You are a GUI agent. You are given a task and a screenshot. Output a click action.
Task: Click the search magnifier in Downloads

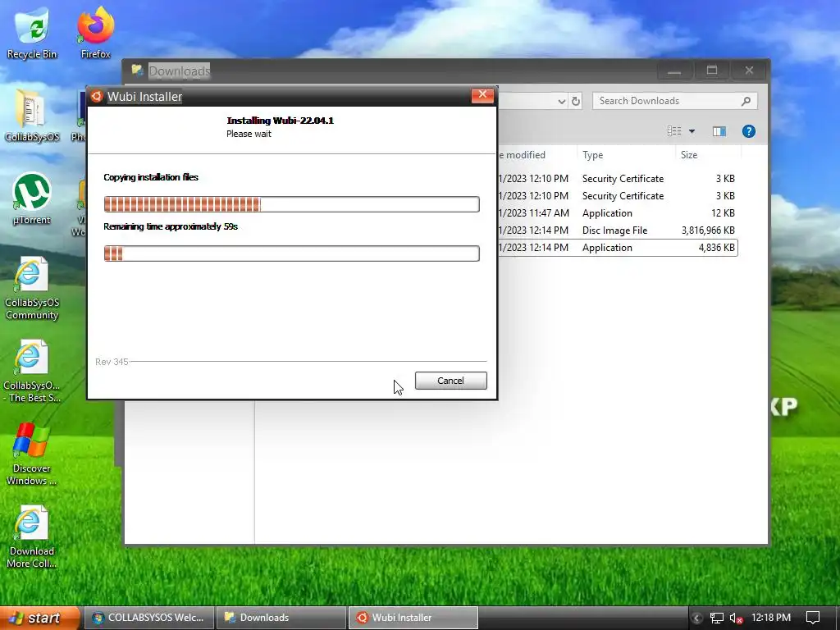tap(746, 101)
